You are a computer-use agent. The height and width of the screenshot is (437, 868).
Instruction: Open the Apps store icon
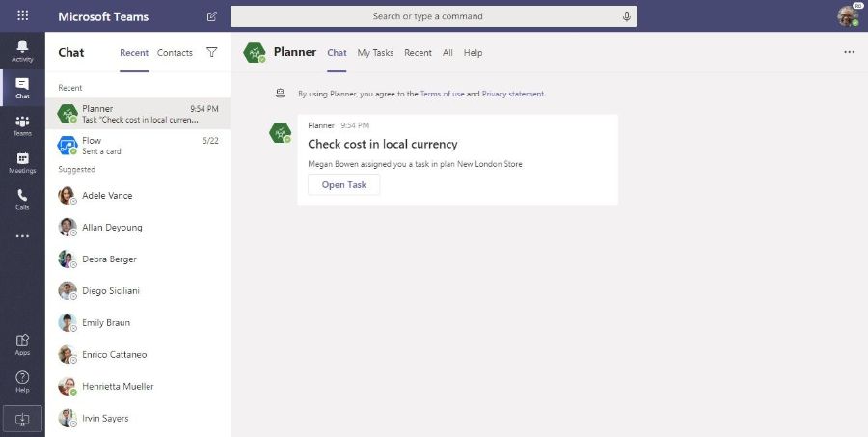tap(22, 344)
